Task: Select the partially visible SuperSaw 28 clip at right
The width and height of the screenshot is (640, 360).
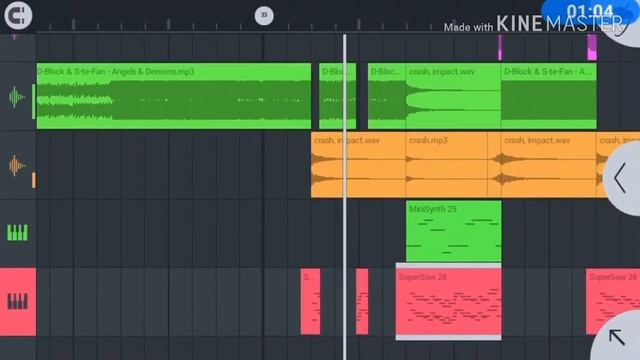Action: (x=613, y=302)
